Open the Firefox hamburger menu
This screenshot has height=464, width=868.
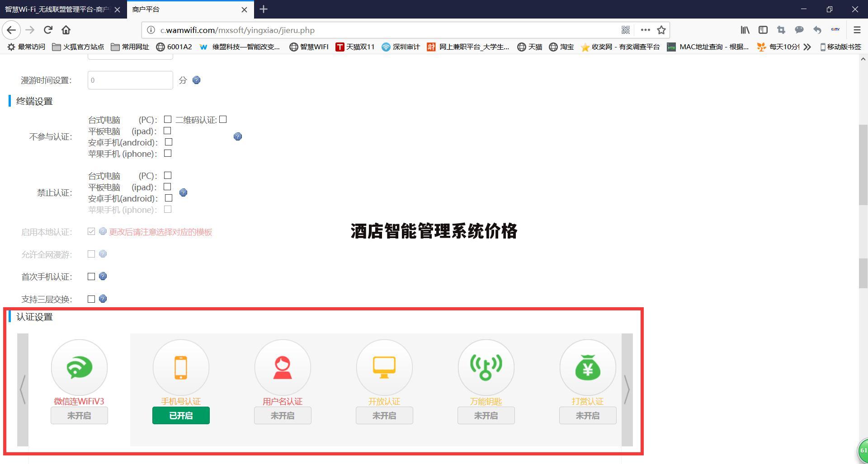(x=857, y=30)
